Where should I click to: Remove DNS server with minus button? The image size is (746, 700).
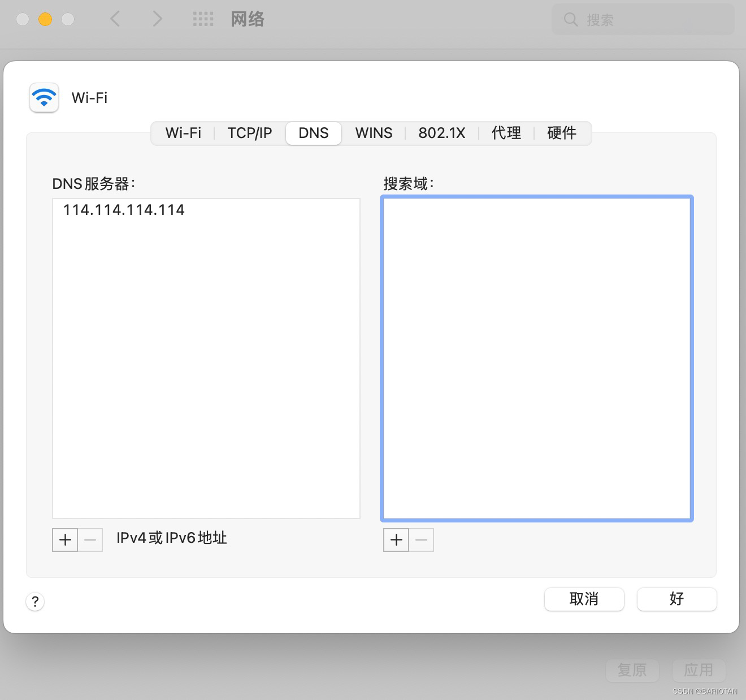point(90,540)
